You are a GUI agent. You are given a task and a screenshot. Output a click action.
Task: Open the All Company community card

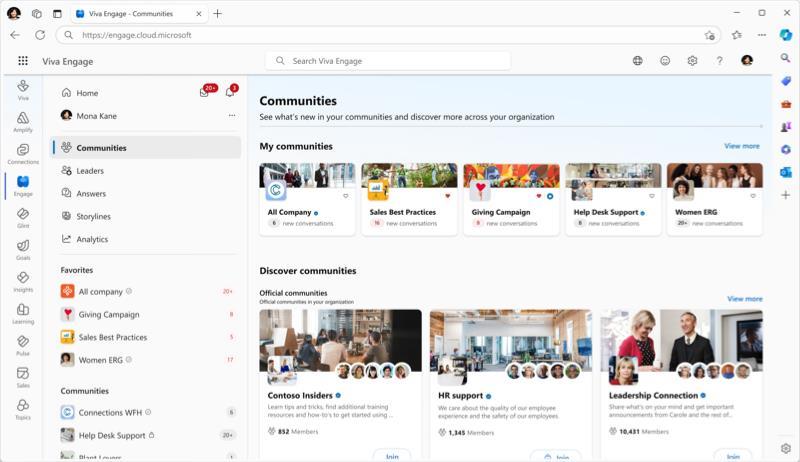click(x=307, y=199)
